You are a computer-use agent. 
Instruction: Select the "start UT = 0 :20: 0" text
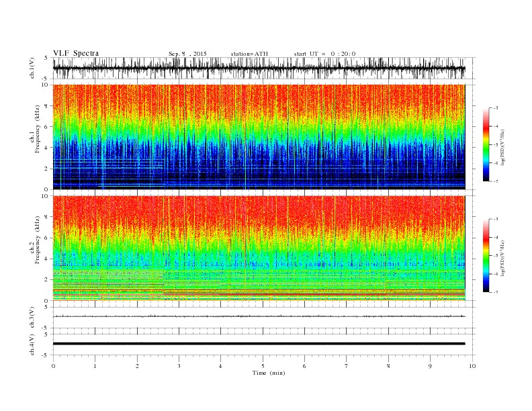(x=324, y=54)
